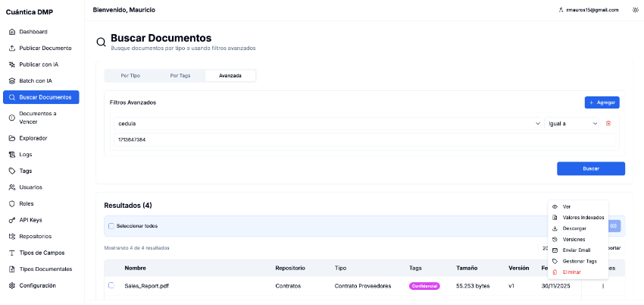644x305 pixels.
Task: Click the filter value field 1713847384
Action: pos(364,140)
